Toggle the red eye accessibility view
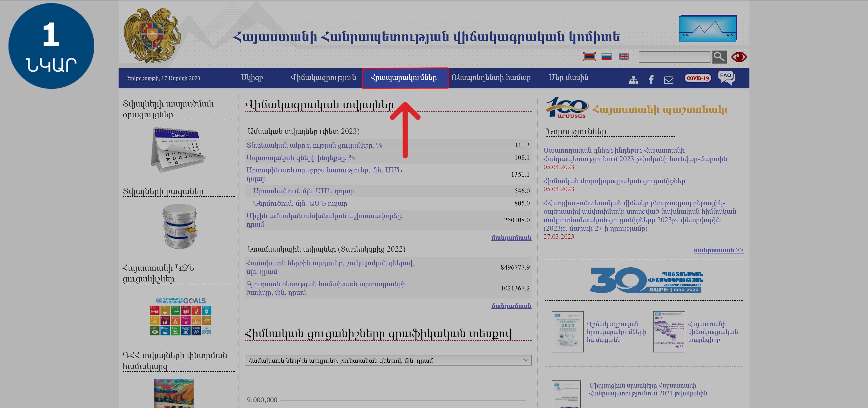This screenshot has height=408, width=868. (739, 57)
